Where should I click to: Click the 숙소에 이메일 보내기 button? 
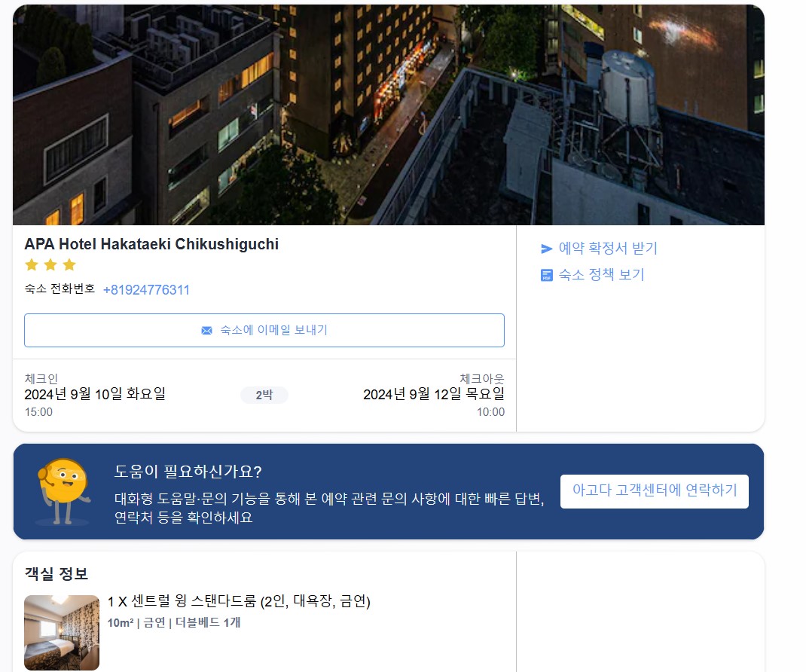(264, 330)
